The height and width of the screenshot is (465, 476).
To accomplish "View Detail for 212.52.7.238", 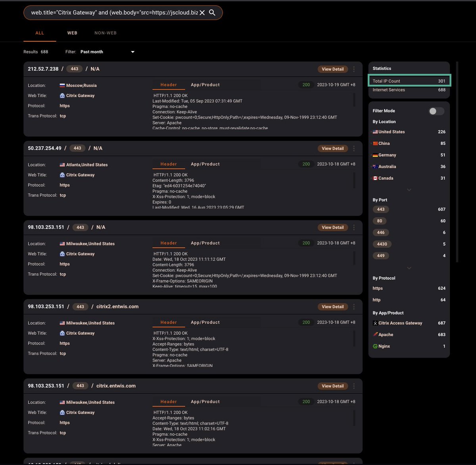I will 332,69.
